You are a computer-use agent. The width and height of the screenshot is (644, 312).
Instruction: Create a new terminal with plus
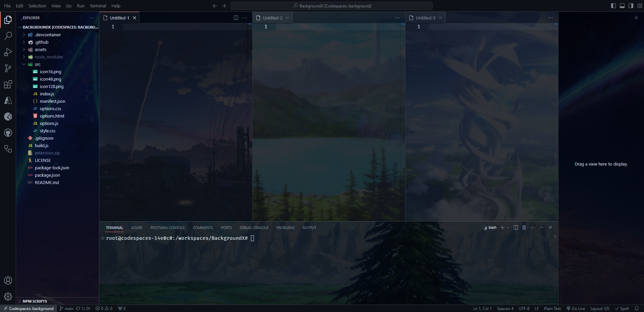pos(502,227)
